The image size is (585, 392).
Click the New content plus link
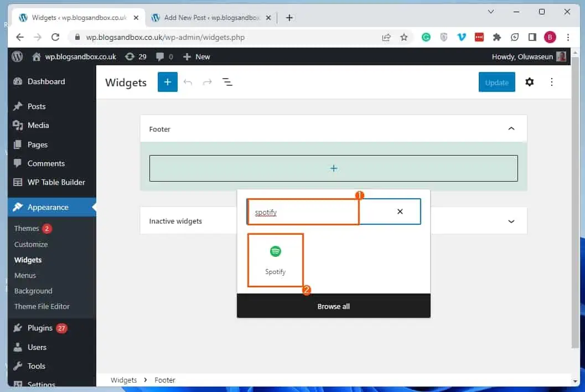tap(196, 56)
